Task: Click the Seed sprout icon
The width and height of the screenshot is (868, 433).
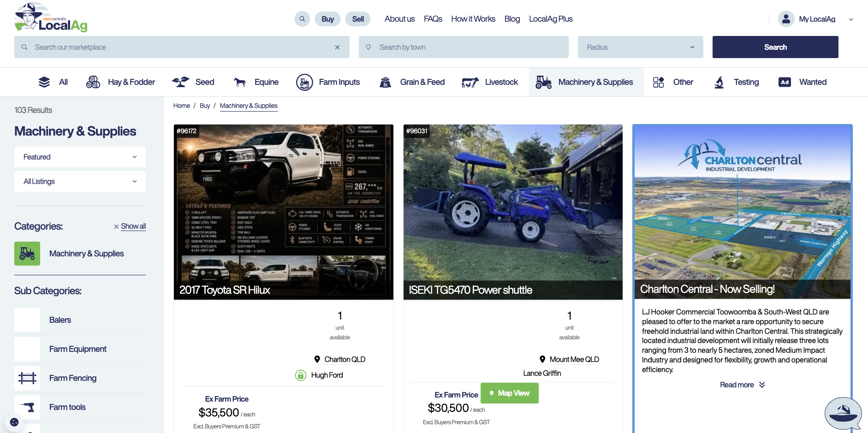Action: (180, 82)
